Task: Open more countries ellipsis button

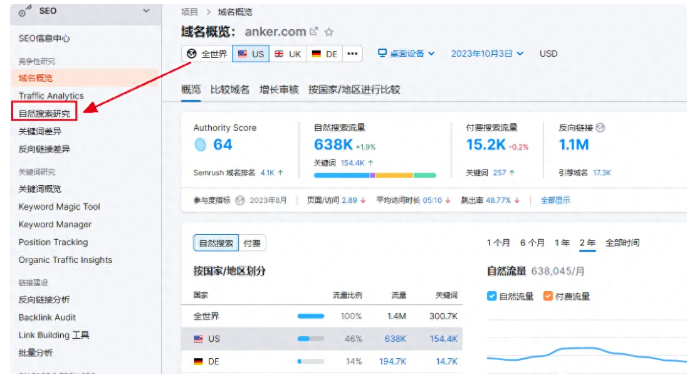Action: [352, 54]
